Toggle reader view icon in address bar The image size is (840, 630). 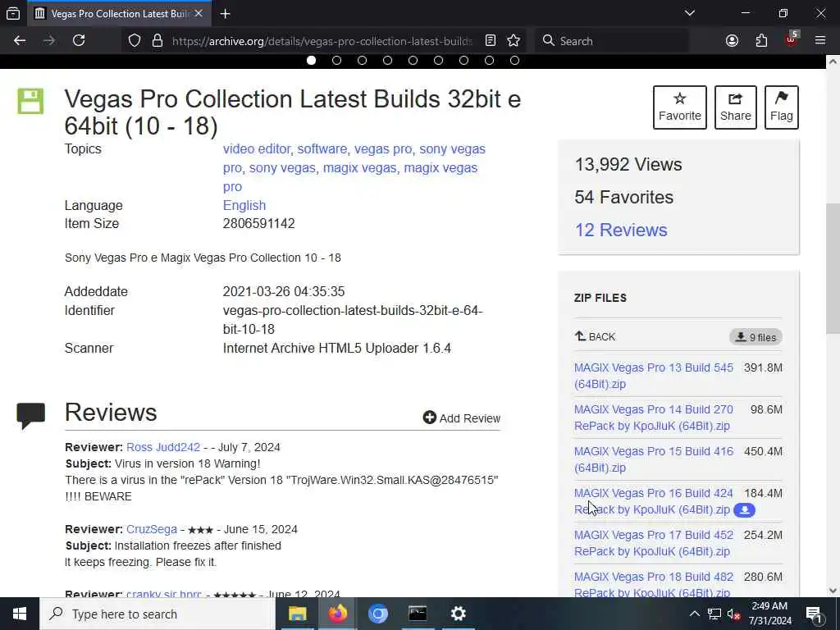click(x=491, y=41)
